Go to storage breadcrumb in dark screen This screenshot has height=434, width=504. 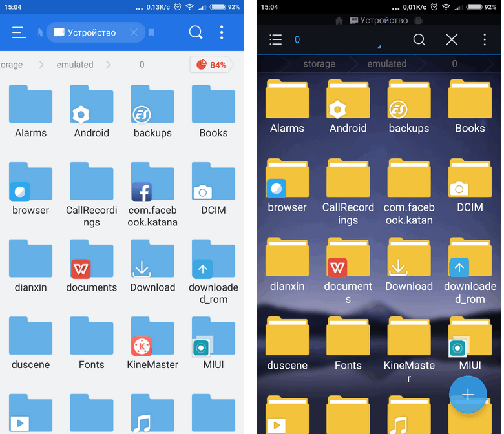pyautogui.click(x=319, y=63)
